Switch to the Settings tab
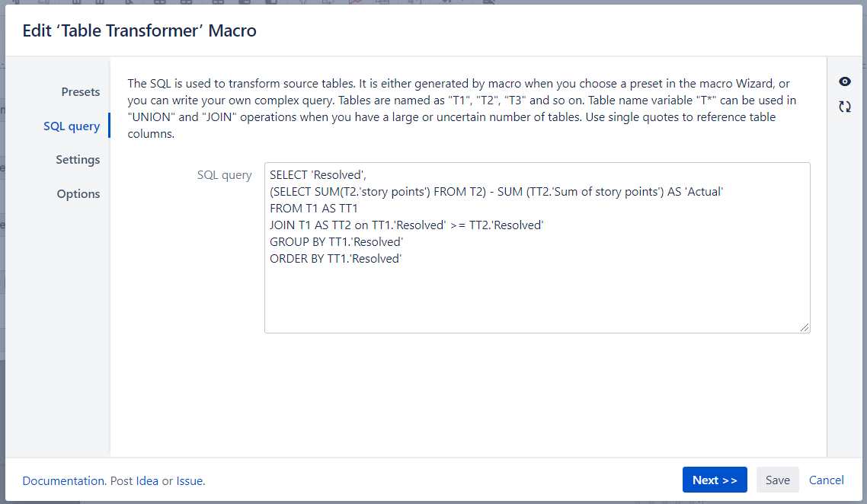The image size is (867, 504). point(78,160)
